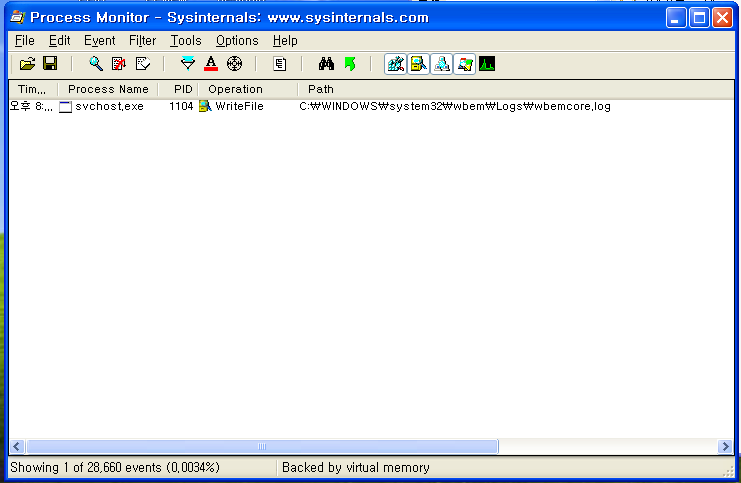
Task: Click the time cell of the svchost.exe row
Action: (x=31, y=106)
